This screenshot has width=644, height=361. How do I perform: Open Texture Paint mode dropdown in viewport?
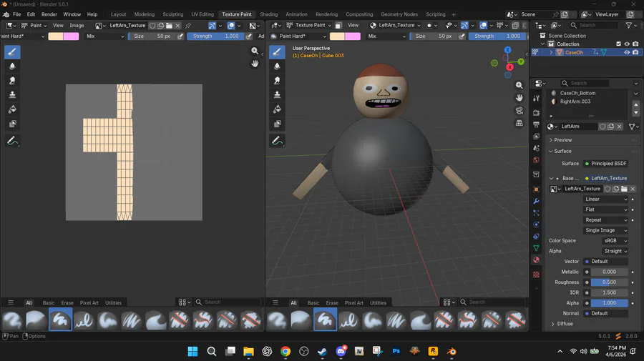tap(308, 26)
